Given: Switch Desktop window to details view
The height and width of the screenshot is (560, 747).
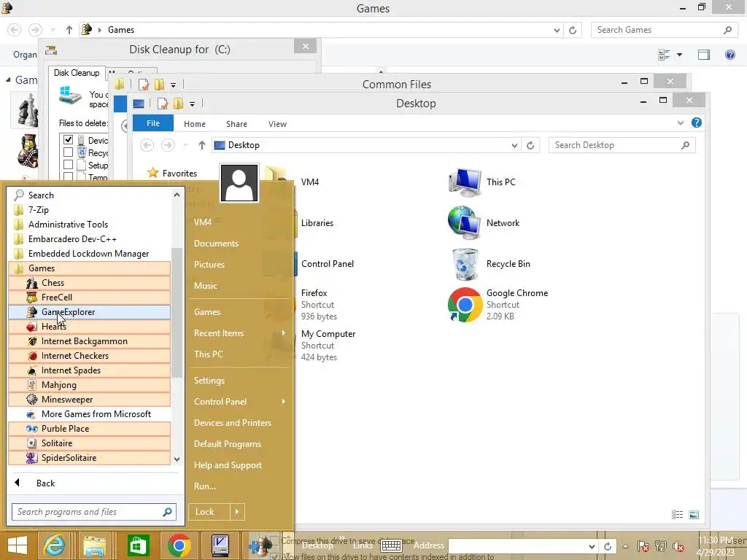Looking at the screenshot, I should click(678, 515).
